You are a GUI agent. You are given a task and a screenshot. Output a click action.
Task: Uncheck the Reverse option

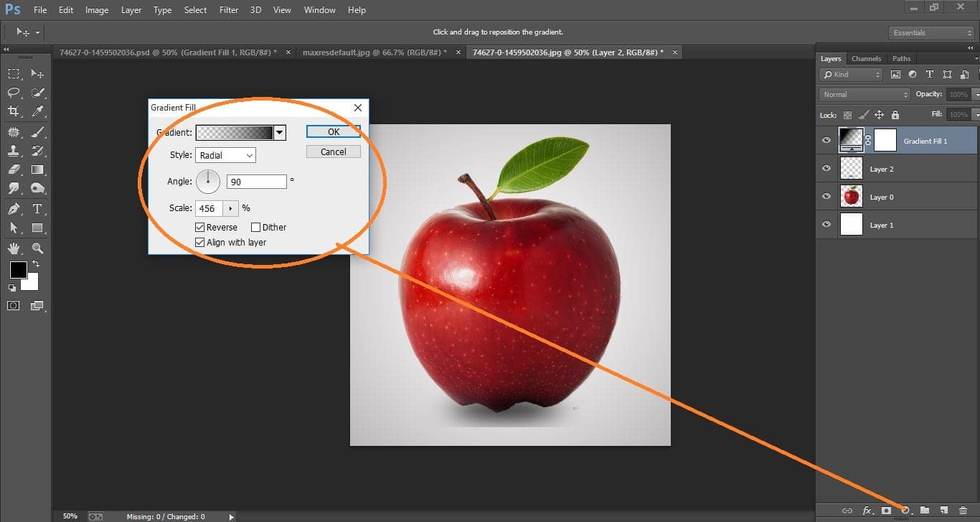(199, 227)
